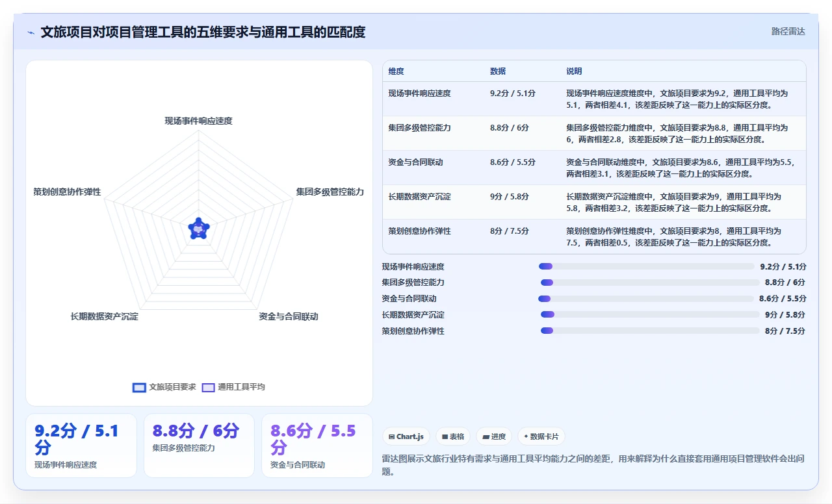Click the main title 文旅项目对项目管理工具
This screenshot has width=832, height=504.
click(203, 32)
